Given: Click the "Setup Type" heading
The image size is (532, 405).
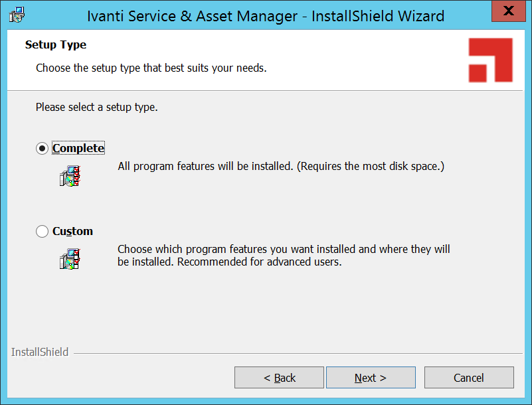Looking at the screenshot, I should coord(56,45).
